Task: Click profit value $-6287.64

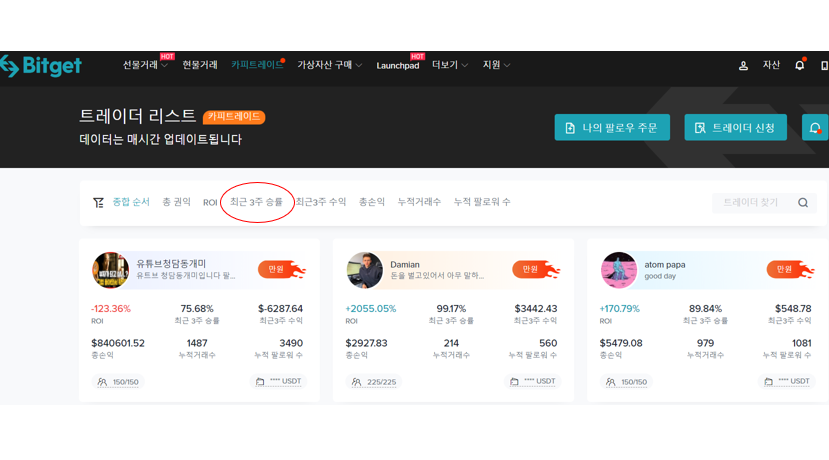Action: 280,309
